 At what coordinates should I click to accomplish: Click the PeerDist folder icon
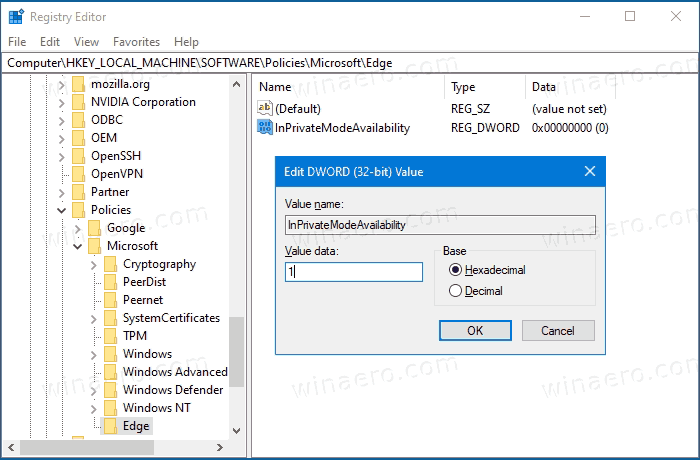[110, 282]
